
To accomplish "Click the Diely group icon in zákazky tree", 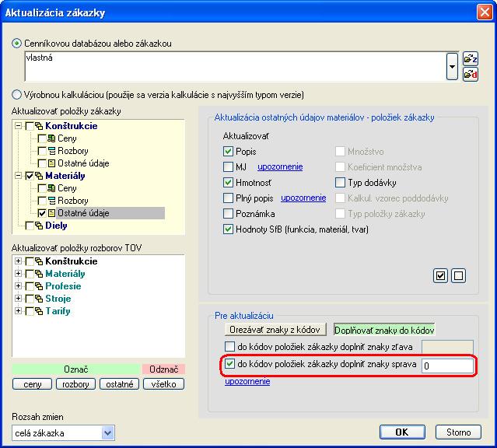I will (x=39, y=226).
